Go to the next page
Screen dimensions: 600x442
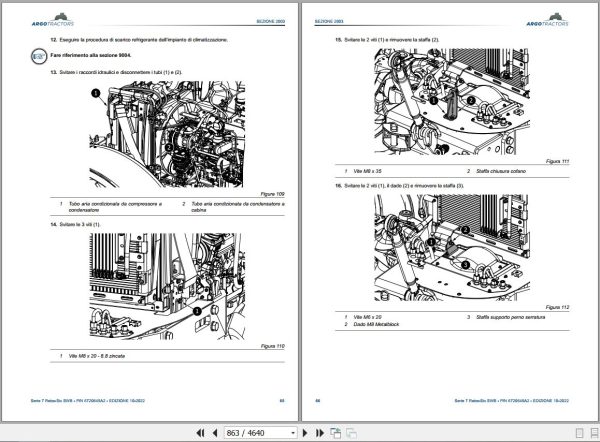pos(305,433)
